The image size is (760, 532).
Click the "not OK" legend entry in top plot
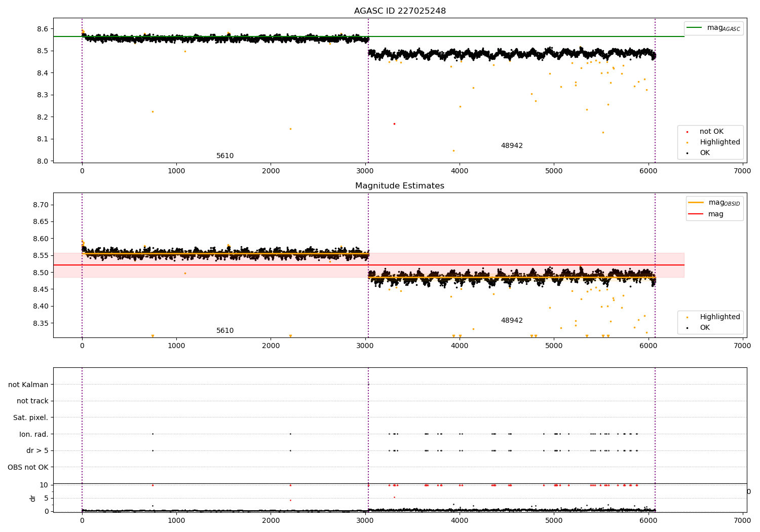[x=711, y=132]
